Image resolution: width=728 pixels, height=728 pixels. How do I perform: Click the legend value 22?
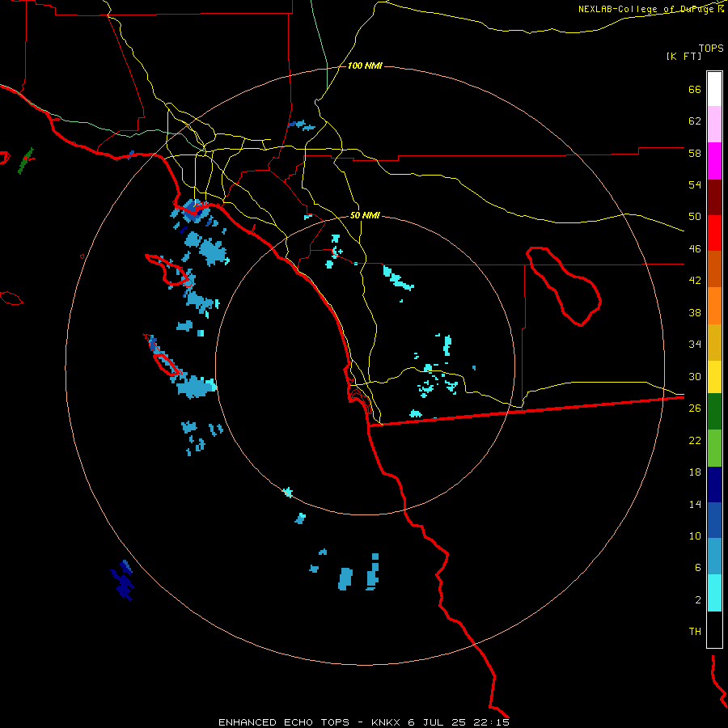pos(695,440)
